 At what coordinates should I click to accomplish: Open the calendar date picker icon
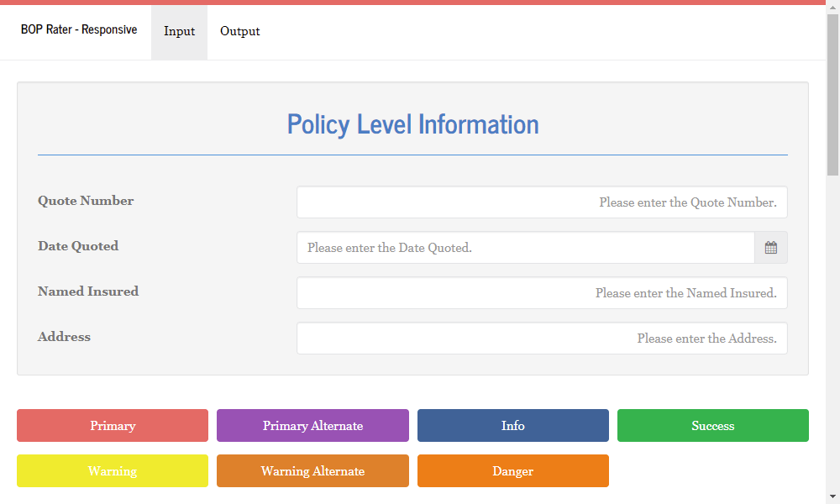pyautogui.click(x=770, y=248)
